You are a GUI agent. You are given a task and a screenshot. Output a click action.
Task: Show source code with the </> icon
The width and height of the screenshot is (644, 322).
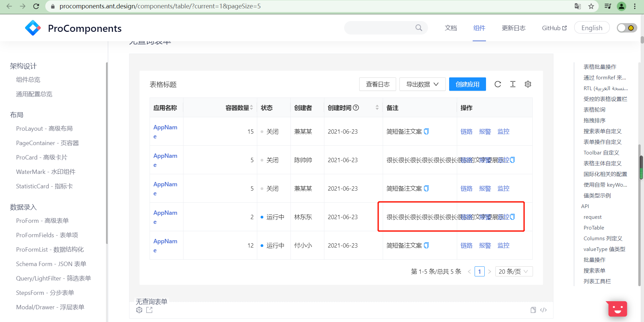click(x=543, y=310)
